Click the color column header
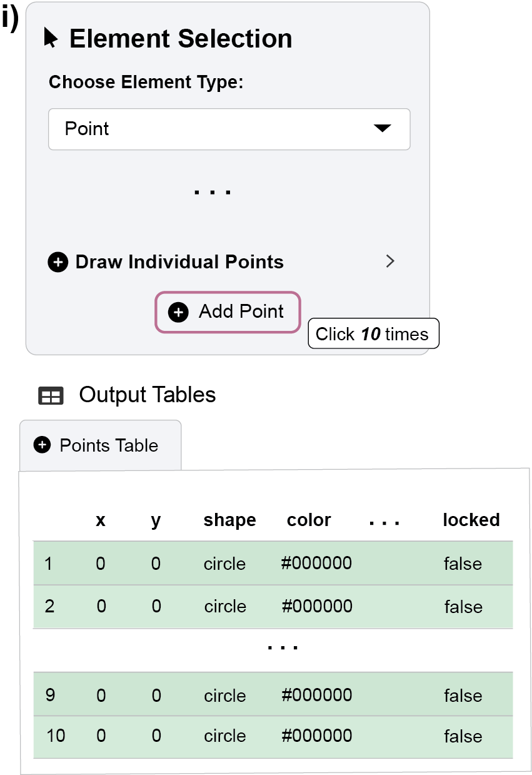The width and height of the screenshot is (532, 775). [309, 520]
